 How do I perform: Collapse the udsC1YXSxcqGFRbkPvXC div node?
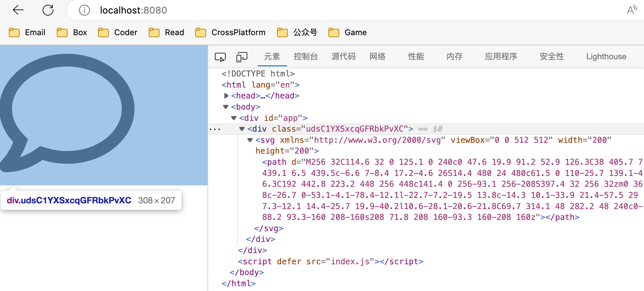point(242,129)
